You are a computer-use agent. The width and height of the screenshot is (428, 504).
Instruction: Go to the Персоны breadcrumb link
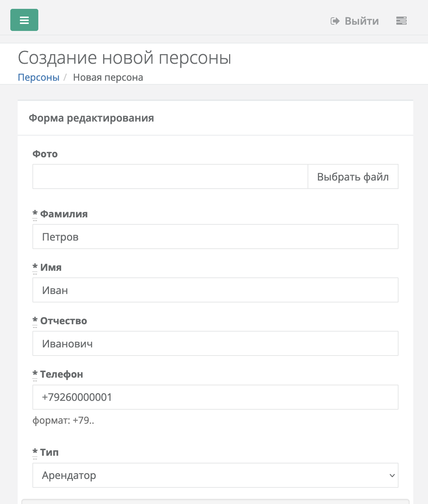tap(39, 77)
